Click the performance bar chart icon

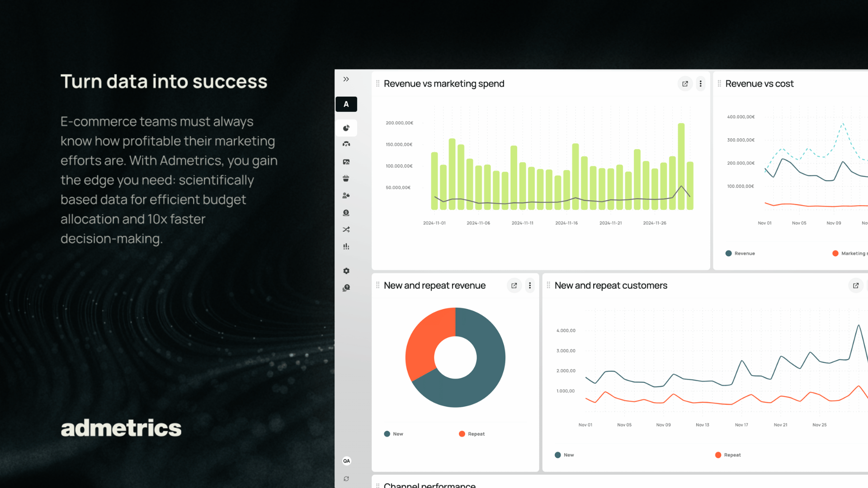pos(347,246)
